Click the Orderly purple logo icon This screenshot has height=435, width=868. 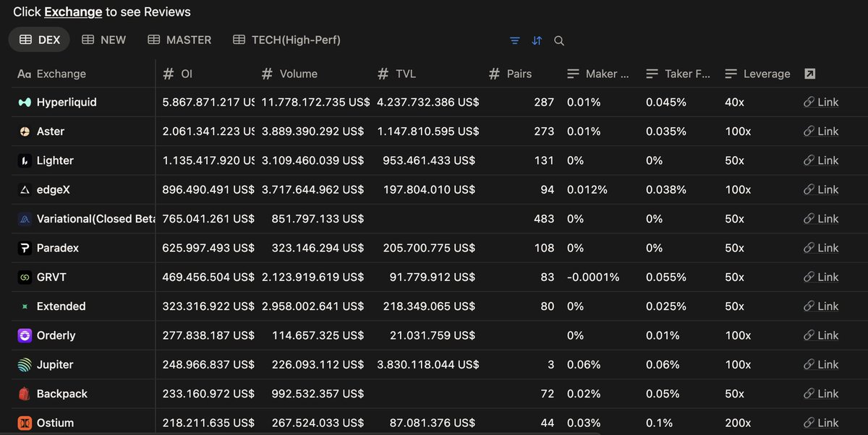[24, 335]
